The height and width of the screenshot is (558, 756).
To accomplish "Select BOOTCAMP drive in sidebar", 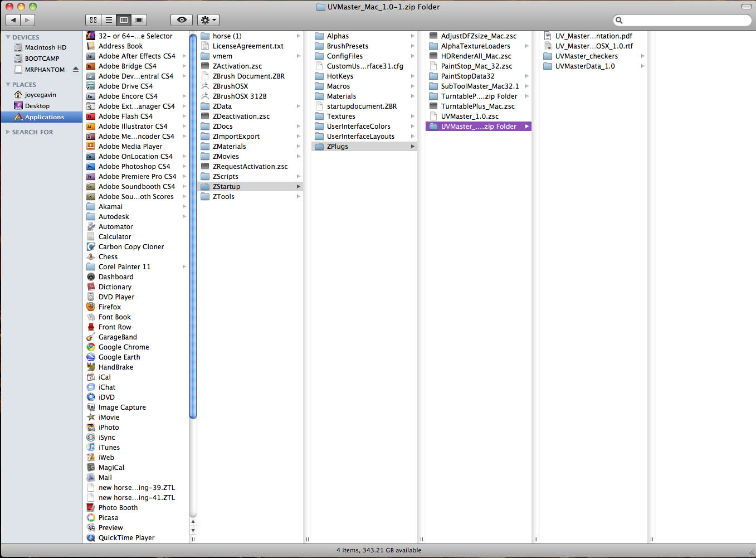I will click(x=42, y=59).
